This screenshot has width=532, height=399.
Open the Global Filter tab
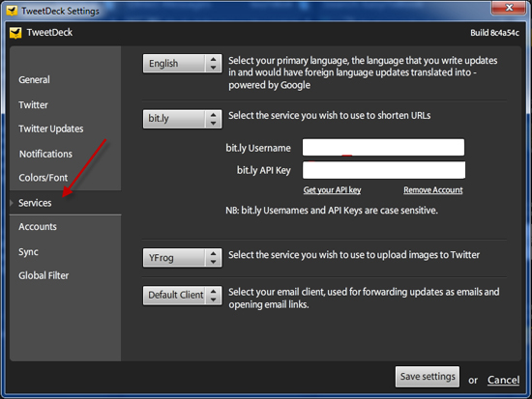[44, 275]
